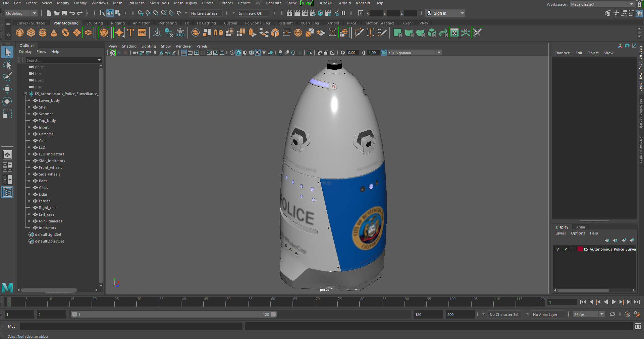Open the Modeling menu set dropdown

(x=21, y=13)
